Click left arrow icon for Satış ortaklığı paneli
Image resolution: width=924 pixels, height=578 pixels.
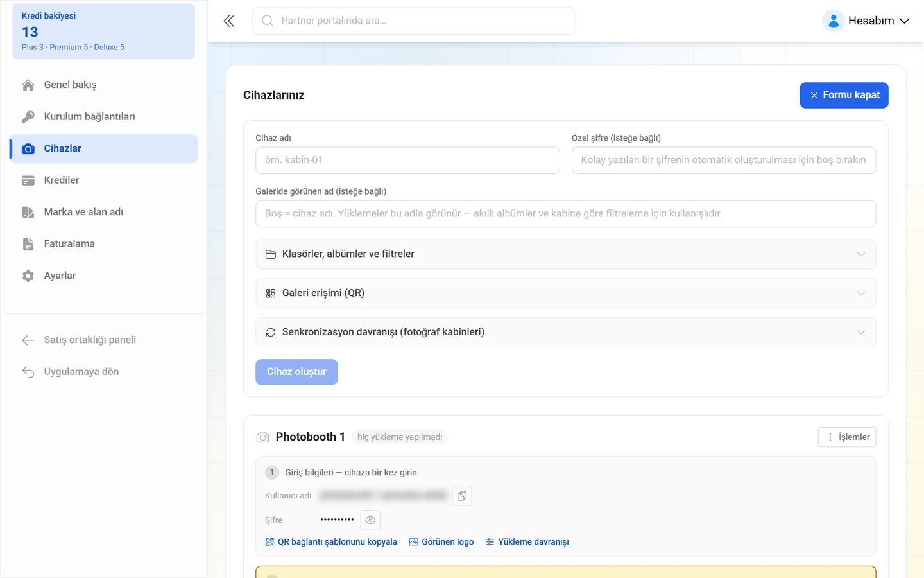click(x=28, y=340)
